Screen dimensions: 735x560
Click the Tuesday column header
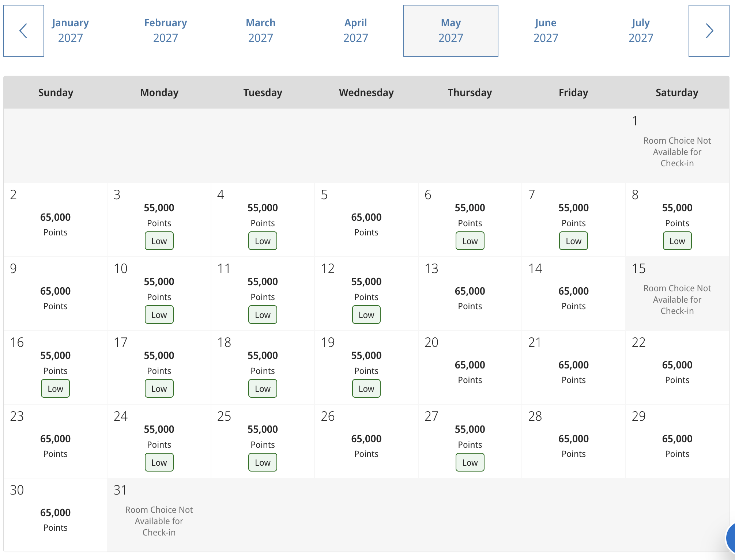(x=263, y=92)
